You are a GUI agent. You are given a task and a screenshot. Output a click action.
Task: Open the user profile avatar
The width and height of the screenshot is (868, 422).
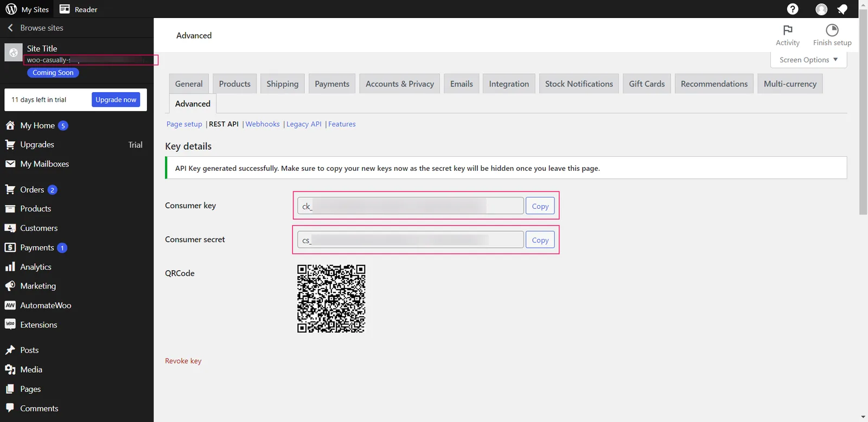coord(821,9)
